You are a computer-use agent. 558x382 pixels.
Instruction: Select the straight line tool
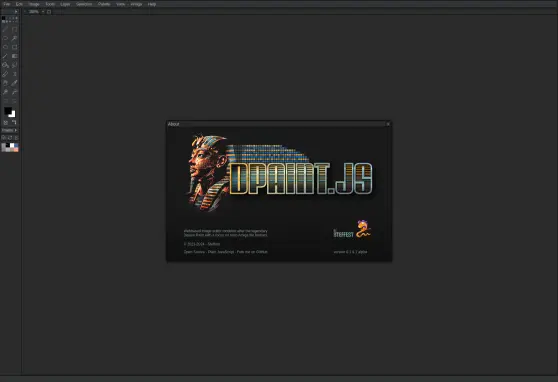[5, 56]
